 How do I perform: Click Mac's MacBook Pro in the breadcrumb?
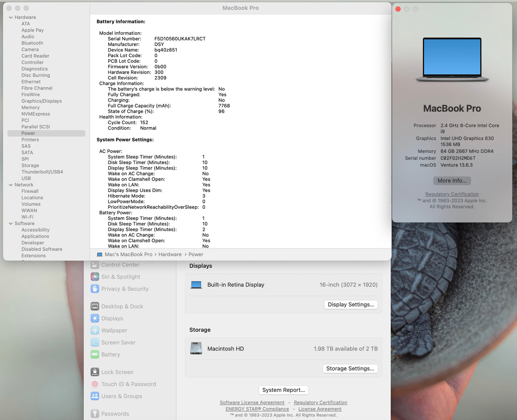pos(128,254)
